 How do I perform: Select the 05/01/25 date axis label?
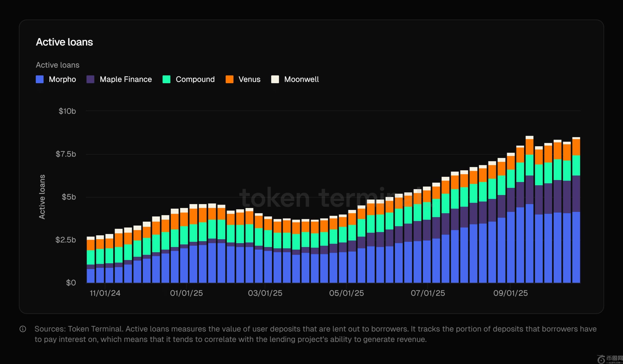[346, 293]
